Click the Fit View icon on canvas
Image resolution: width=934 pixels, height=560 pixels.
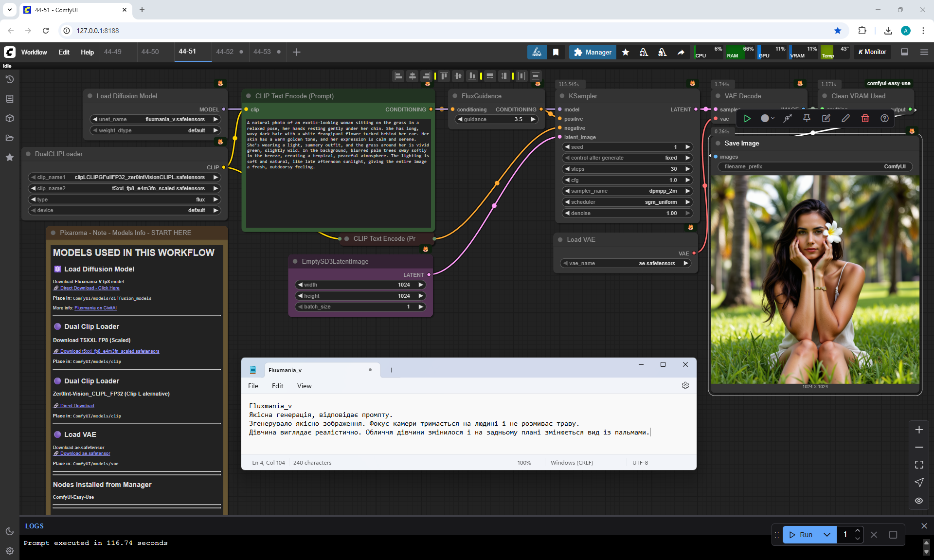click(919, 465)
